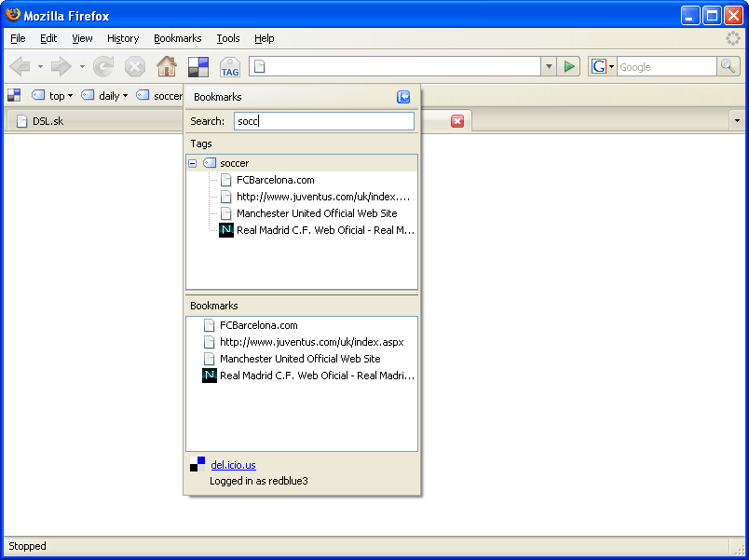Click the del.icio.us icon on bookmarks toolbar
Image resolution: width=749 pixels, height=560 pixels.
pyautogui.click(x=14, y=96)
